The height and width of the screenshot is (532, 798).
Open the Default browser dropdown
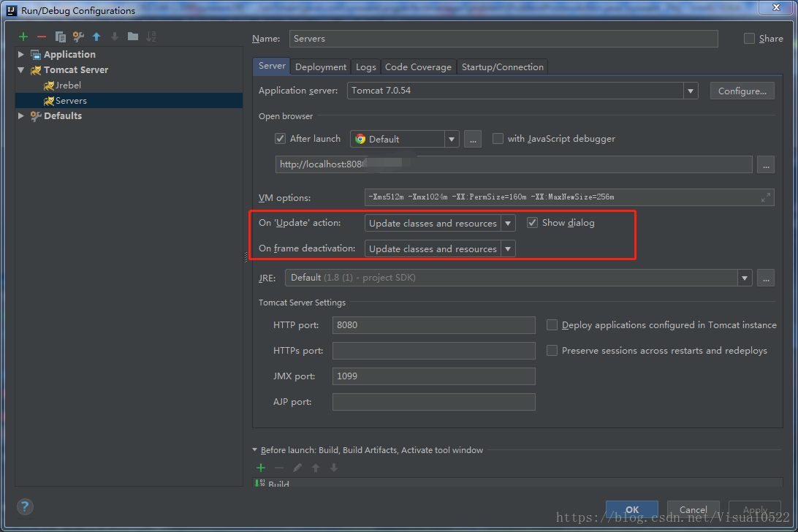(452, 139)
